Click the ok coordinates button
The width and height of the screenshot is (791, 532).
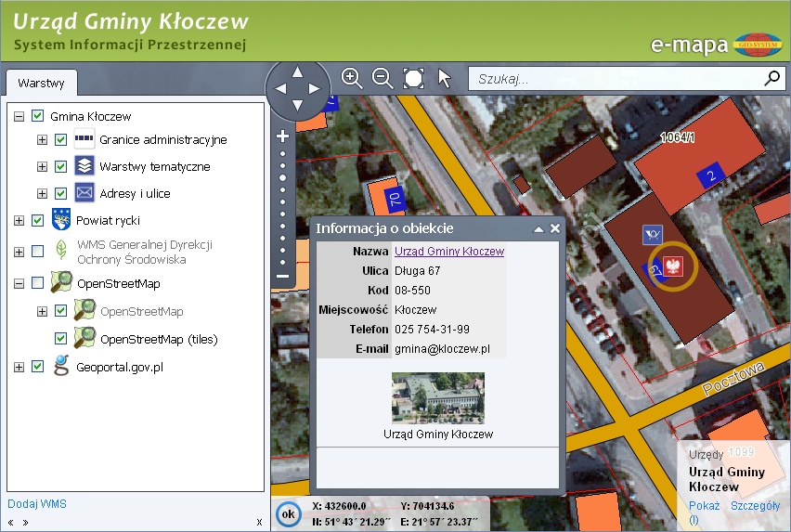point(288,514)
